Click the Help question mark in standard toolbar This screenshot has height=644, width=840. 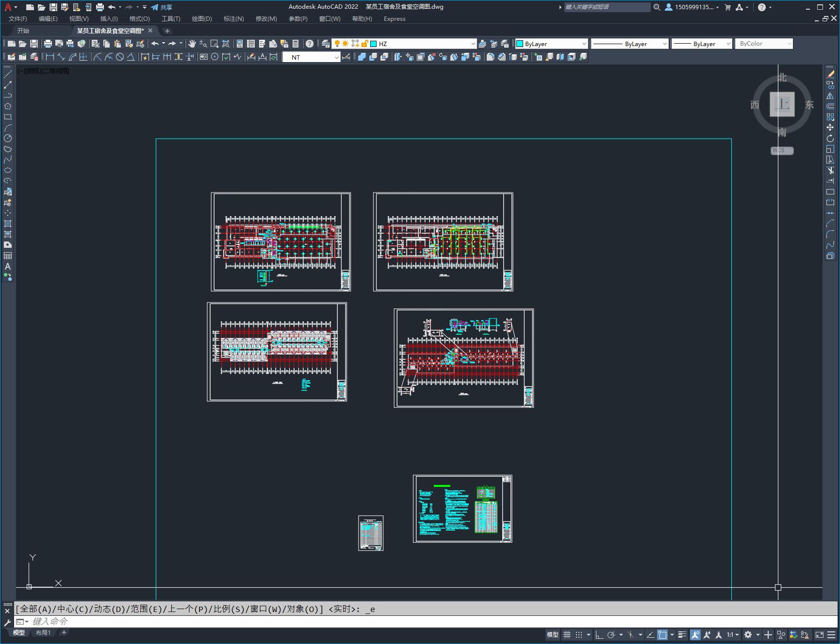[310, 44]
